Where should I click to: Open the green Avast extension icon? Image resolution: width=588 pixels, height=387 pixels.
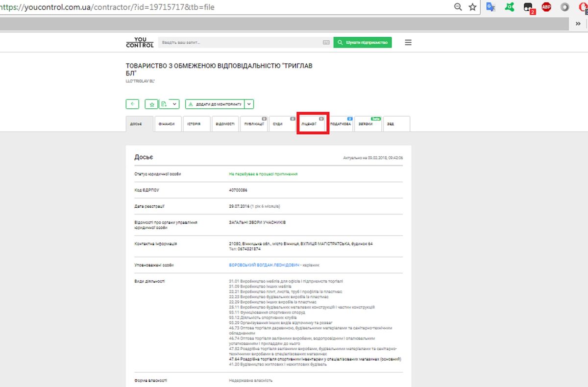pyautogui.click(x=510, y=7)
